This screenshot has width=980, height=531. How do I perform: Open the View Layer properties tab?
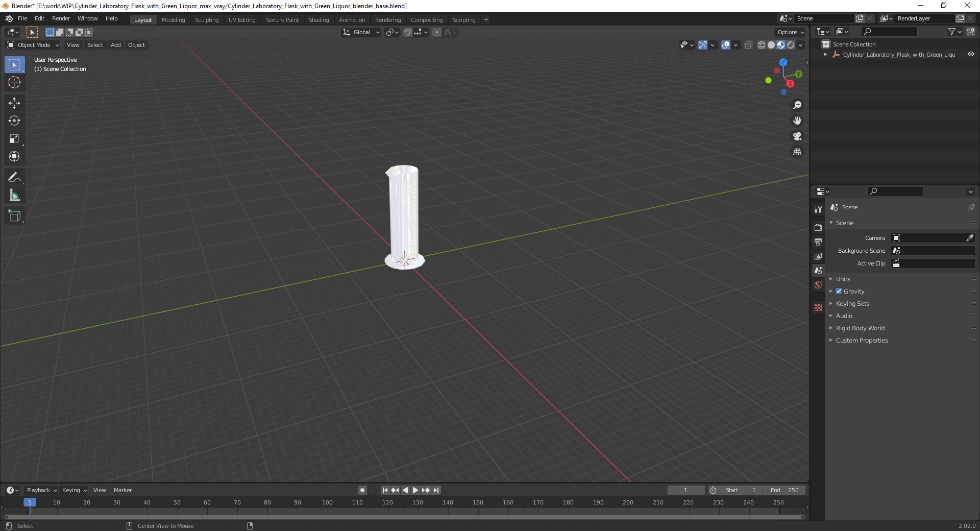(x=818, y=256)
